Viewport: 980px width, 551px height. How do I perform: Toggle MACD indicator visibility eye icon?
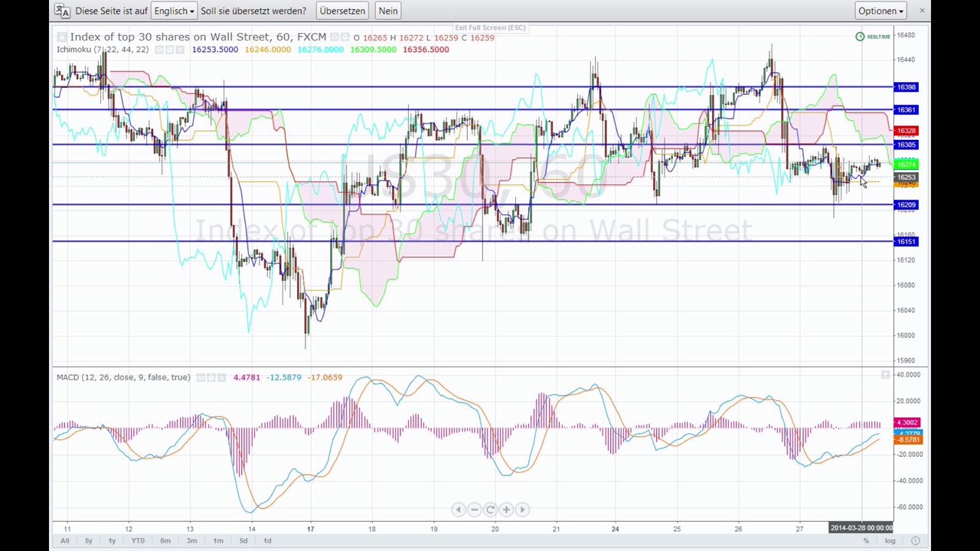(x=201, y=377)
